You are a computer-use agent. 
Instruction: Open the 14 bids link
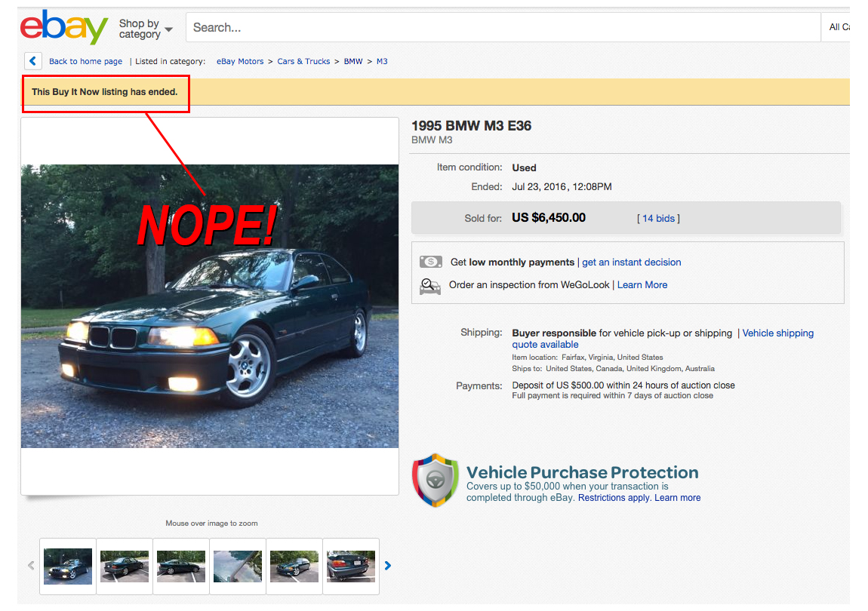coord(658,218)
